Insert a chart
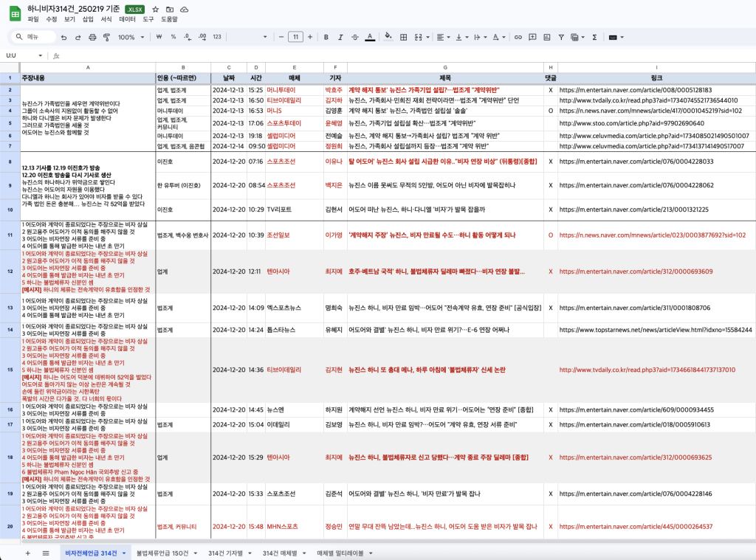The width and height of the screenshot is (756, 560). (547, 37)
